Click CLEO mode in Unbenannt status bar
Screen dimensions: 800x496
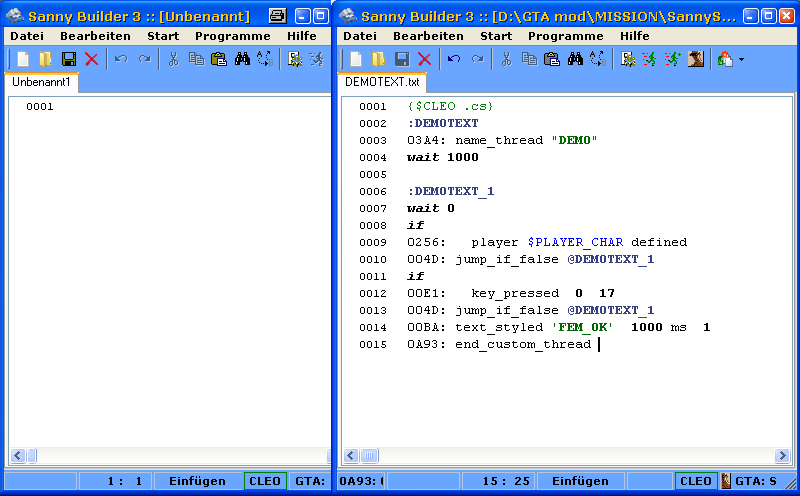tap(265, 481)
